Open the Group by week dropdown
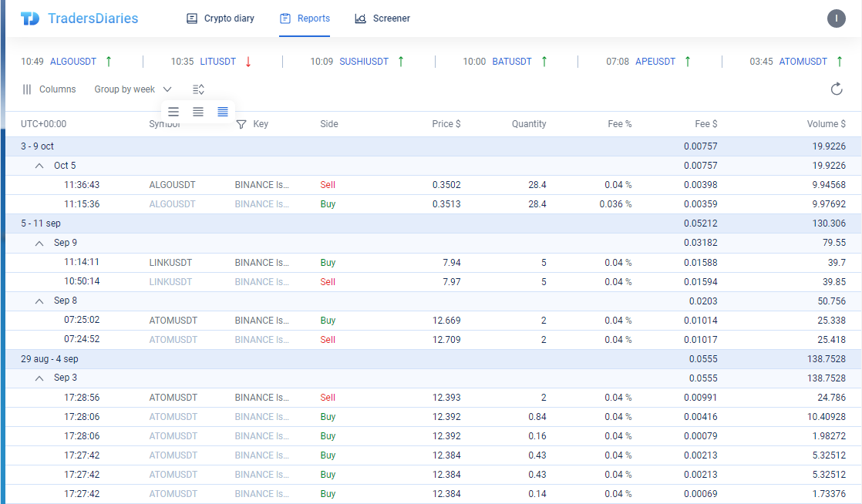The width and height of the screenshot is (862, 504). pos(132,89)
